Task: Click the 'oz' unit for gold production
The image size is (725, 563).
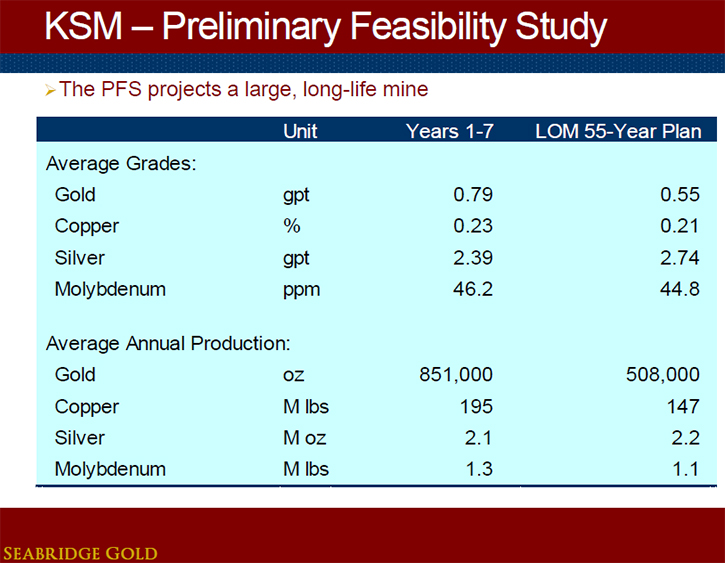Action: 294,375
